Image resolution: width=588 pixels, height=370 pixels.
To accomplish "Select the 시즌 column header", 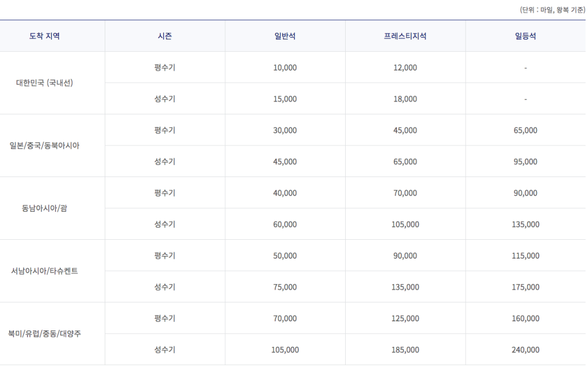I will click(165, 35).
